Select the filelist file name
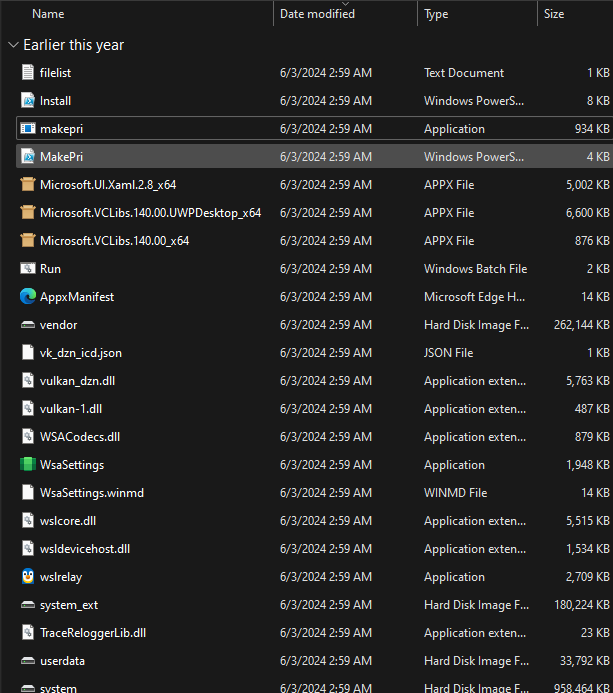Image resolution: width=613 pixels, height=693 pixels. [x=55, y=73]
